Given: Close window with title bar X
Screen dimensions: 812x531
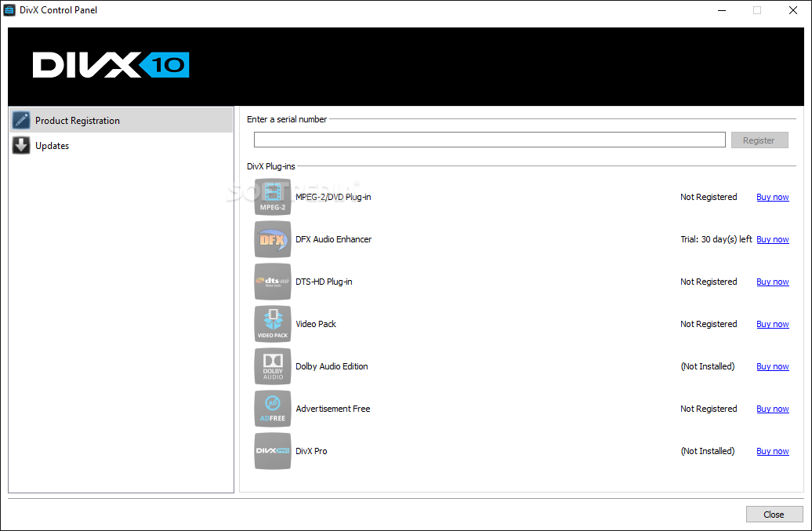Looking at the screenshot, I should (x=793, y=10).
